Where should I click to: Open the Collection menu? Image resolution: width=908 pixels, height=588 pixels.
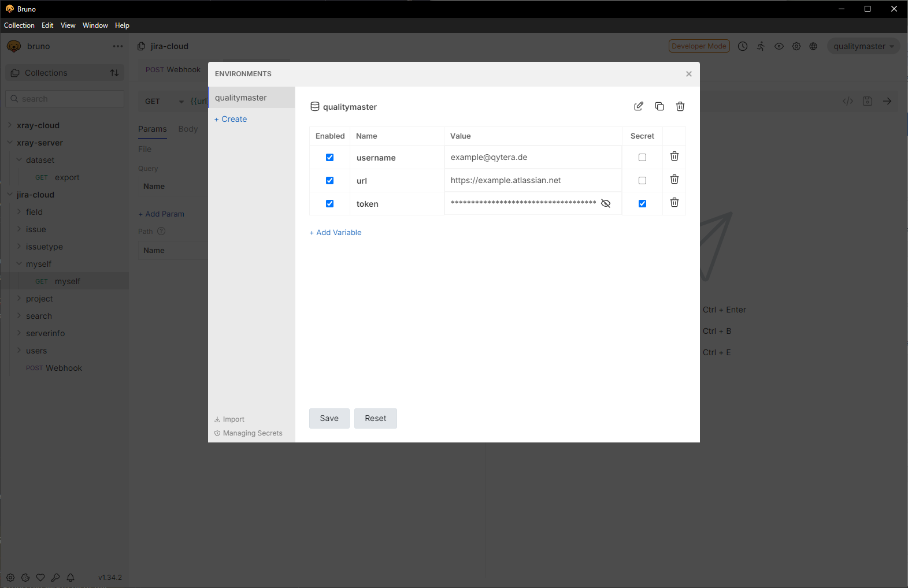coord(19,25)
